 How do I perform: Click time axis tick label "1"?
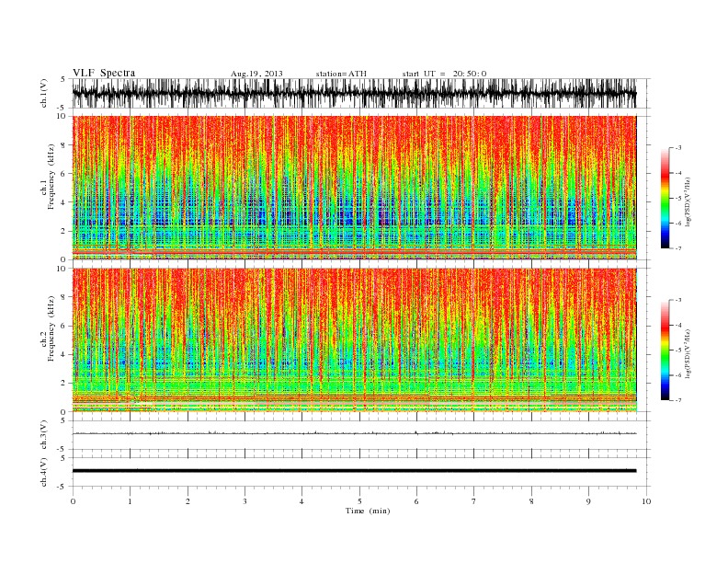pyautogui.click(x=130, y=501)
